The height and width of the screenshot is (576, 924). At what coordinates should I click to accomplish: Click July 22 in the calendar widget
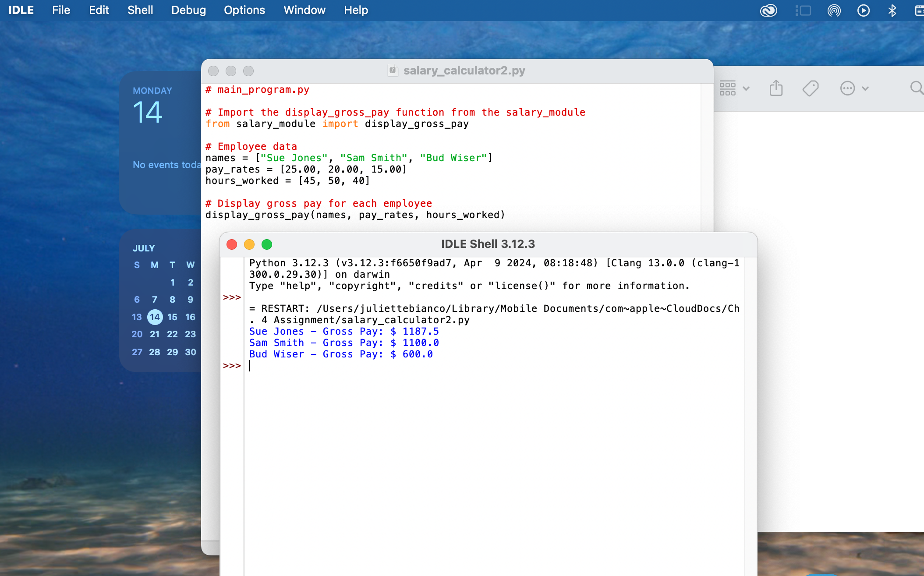click(172, 334)
